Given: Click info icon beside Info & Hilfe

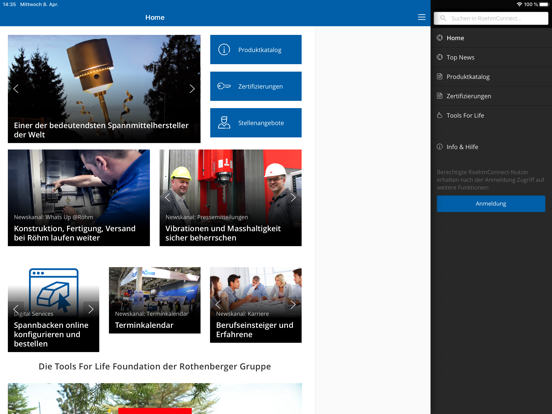Looking at the screenshot, I should pyautogui.click(x=439, y=147).
